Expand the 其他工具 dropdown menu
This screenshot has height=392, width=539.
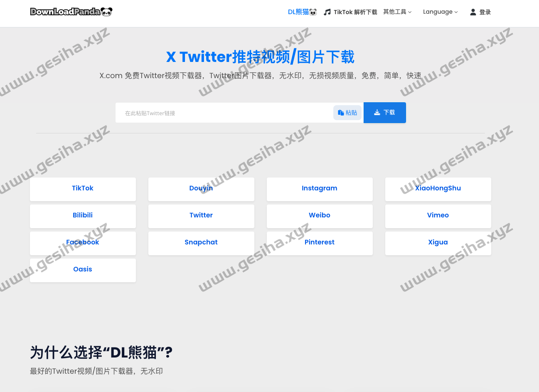click(x=397, y=12)
